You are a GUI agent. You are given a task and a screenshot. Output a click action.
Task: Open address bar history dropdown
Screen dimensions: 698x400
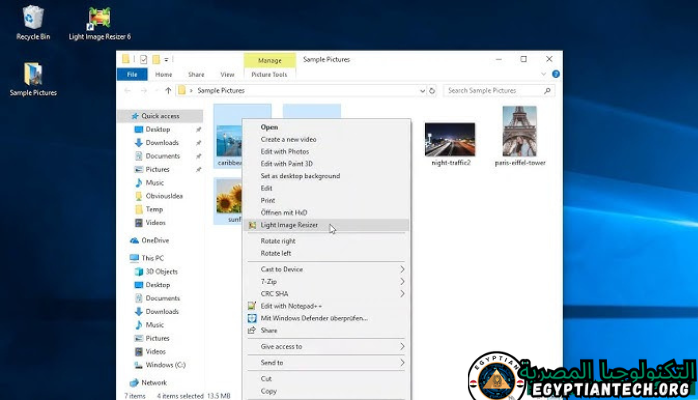coord(422,90)
